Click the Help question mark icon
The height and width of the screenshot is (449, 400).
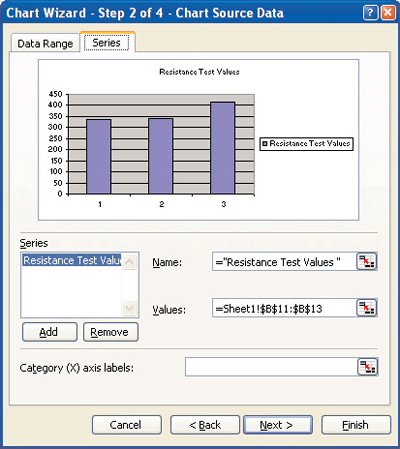tap(370, 13)
